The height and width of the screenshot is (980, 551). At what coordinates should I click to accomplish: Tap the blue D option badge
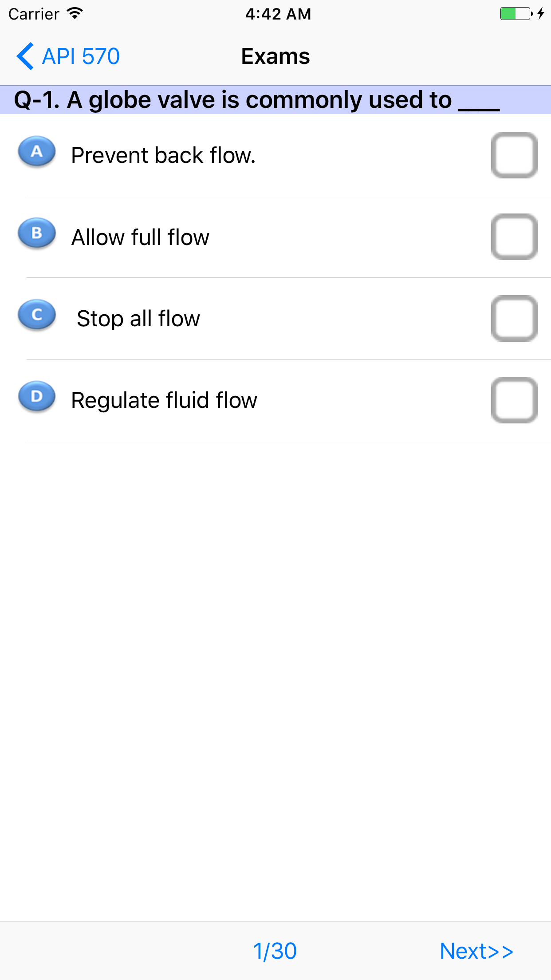37,396
